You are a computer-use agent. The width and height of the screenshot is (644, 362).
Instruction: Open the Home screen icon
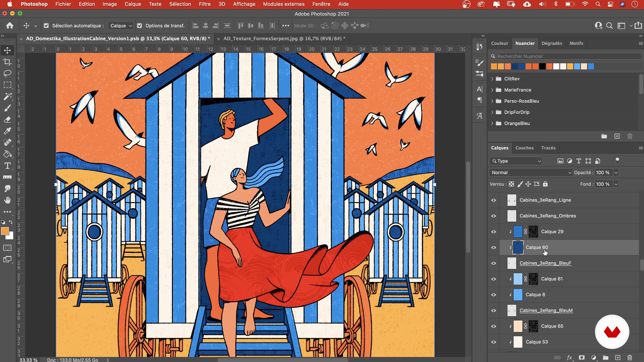(10, 25)
